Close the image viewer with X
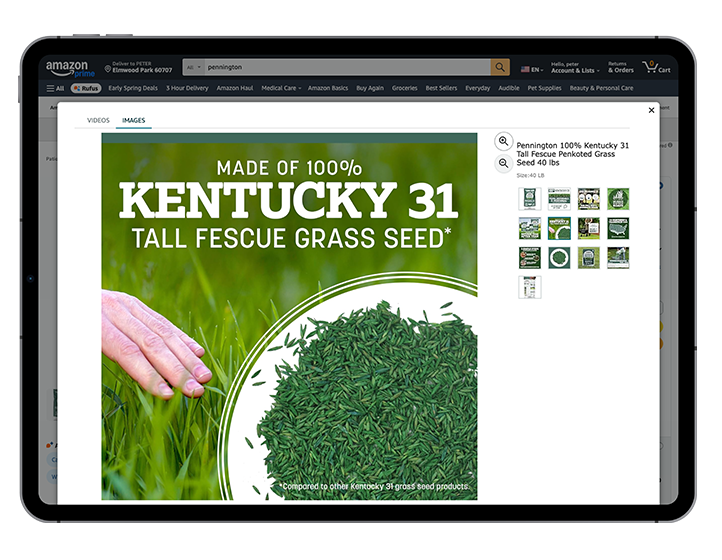Screen dimensions: 722x560 [x=652, y=110]
